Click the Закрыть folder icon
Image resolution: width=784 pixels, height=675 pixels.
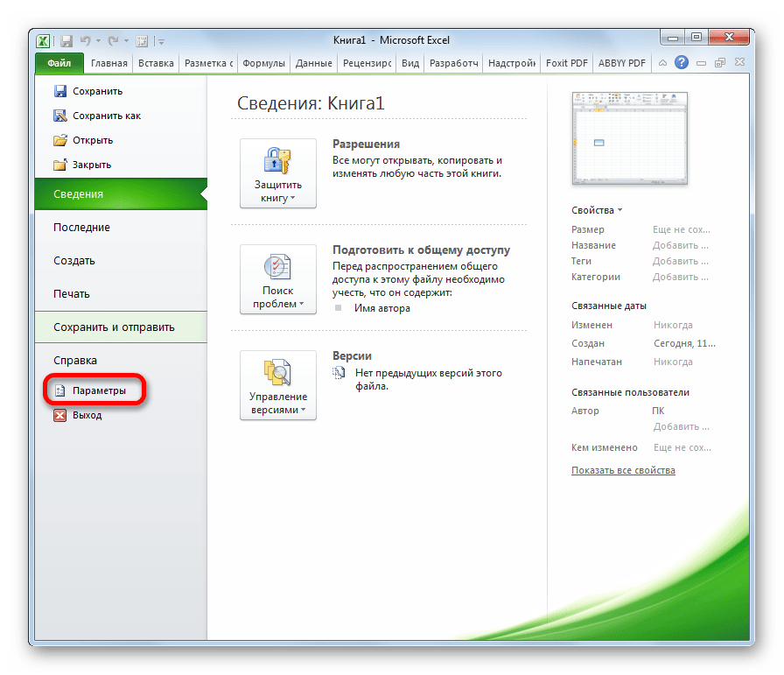point(60,165)
